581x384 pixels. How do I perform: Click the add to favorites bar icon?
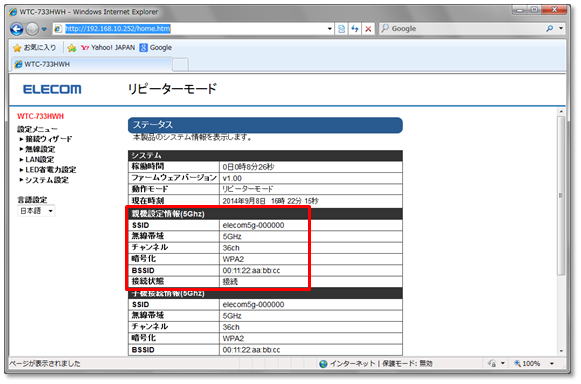click(72, 48)
